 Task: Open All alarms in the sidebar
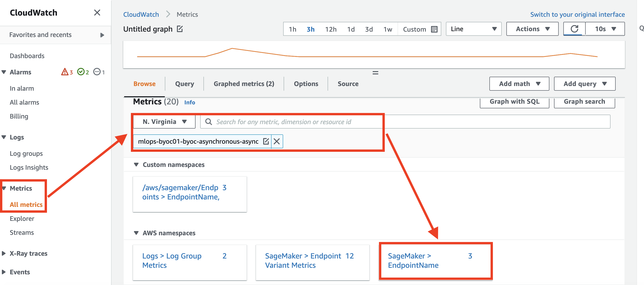pyautogui.click(x=24, y=102)
